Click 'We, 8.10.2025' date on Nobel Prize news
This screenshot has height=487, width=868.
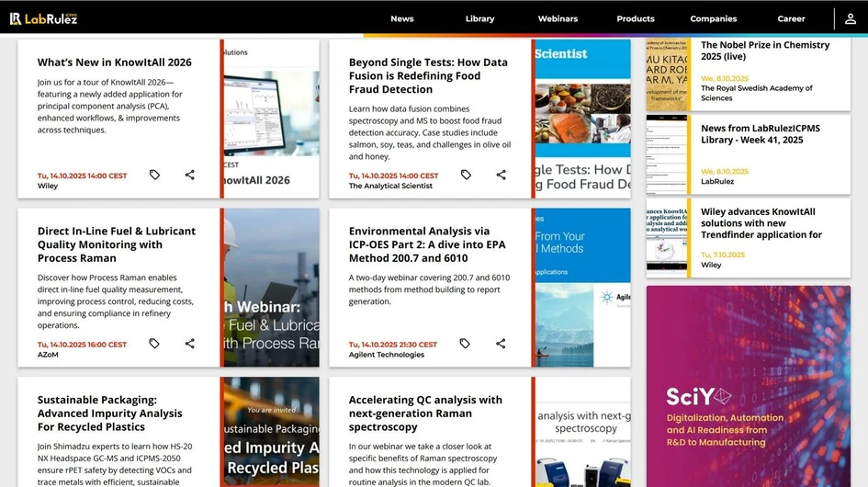[725, 79]
